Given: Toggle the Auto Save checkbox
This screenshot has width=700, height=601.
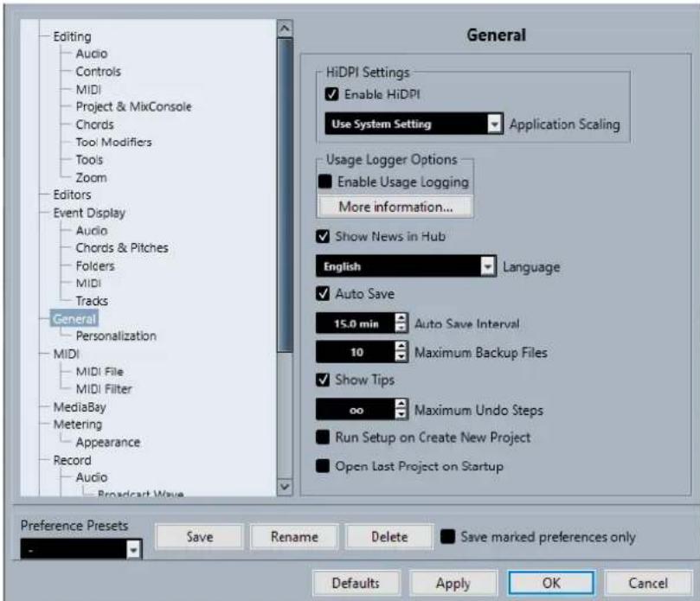Looking at the screenshot, I should [323, 294].
